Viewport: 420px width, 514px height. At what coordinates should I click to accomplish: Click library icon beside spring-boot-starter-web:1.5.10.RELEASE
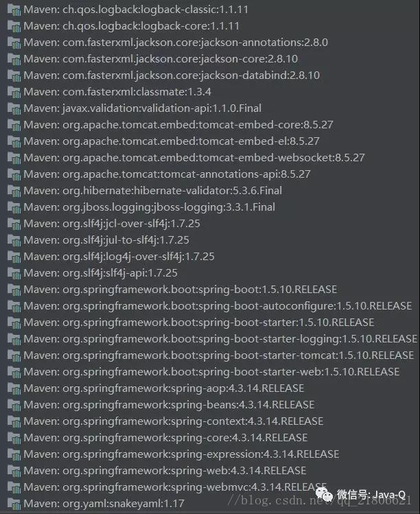coord(14,372)
